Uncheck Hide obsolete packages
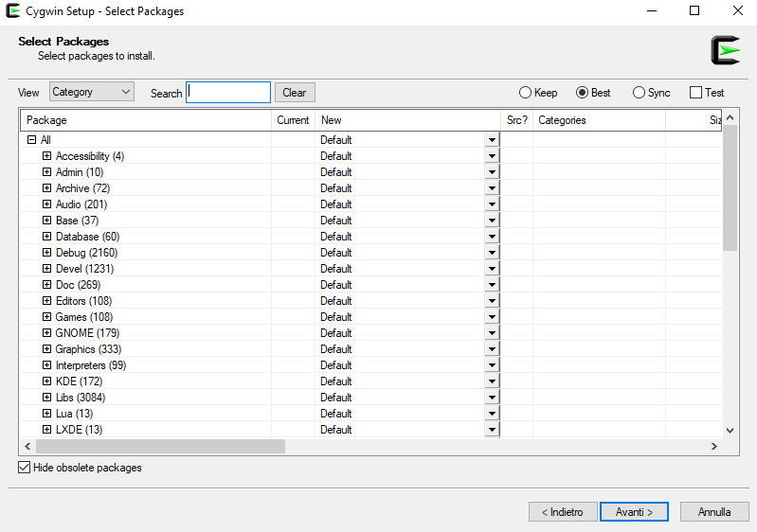Viewport: 757px width, 532px height. pos(25,468)
